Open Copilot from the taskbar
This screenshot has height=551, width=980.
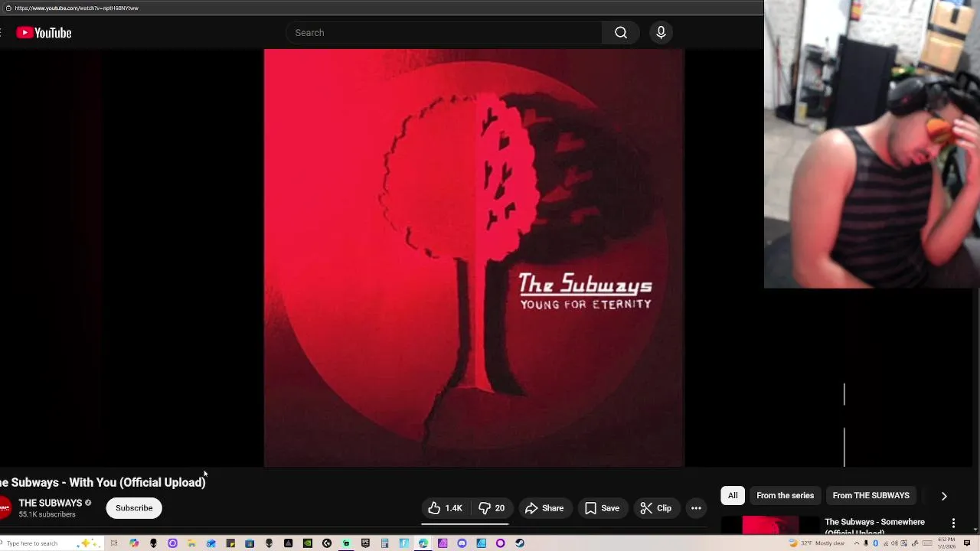[134, 543]
